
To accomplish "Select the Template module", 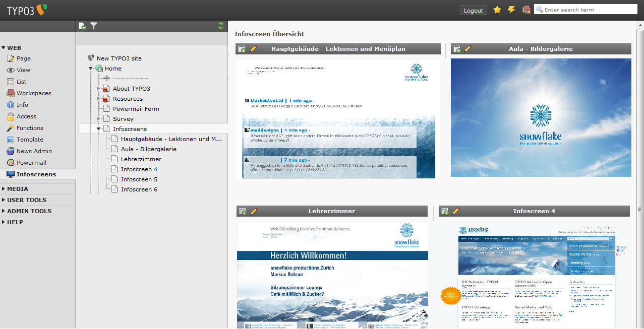I will click(30, 140).
